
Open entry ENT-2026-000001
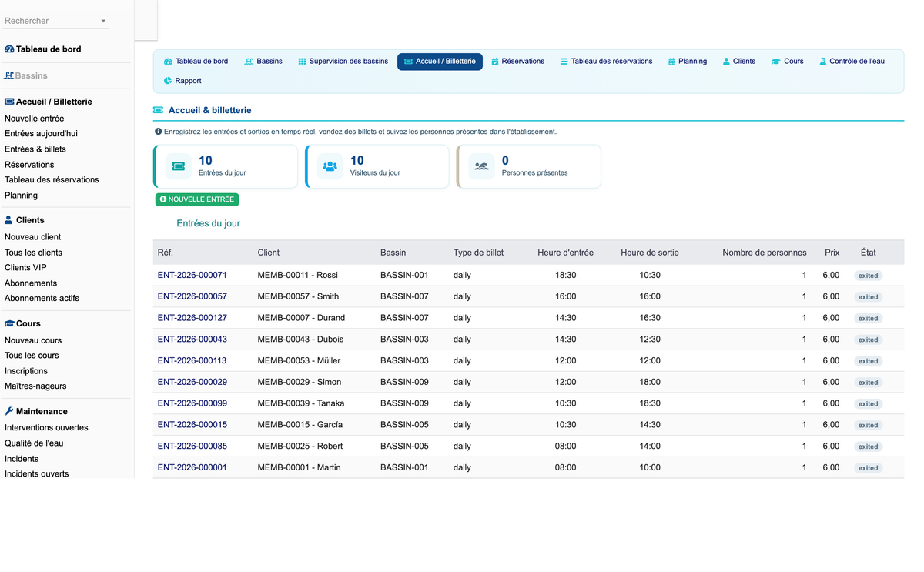pos(192,467)
